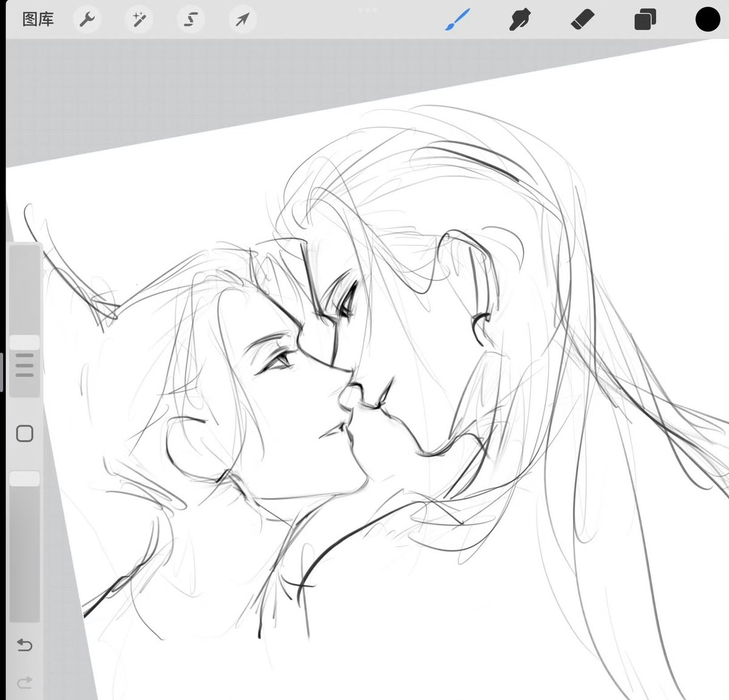Undo the last stroke
Viewport: 729px width, 700px height.
[x=24, y=645]
